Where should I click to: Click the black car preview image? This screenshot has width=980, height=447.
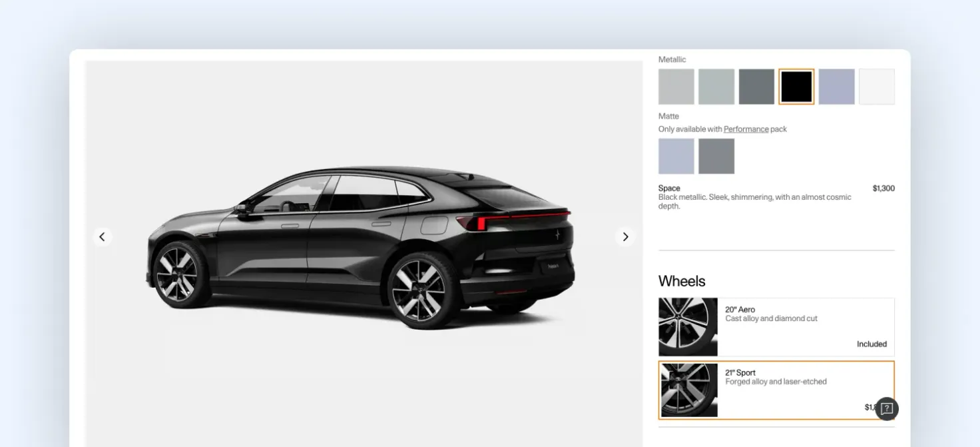(361, 248)
